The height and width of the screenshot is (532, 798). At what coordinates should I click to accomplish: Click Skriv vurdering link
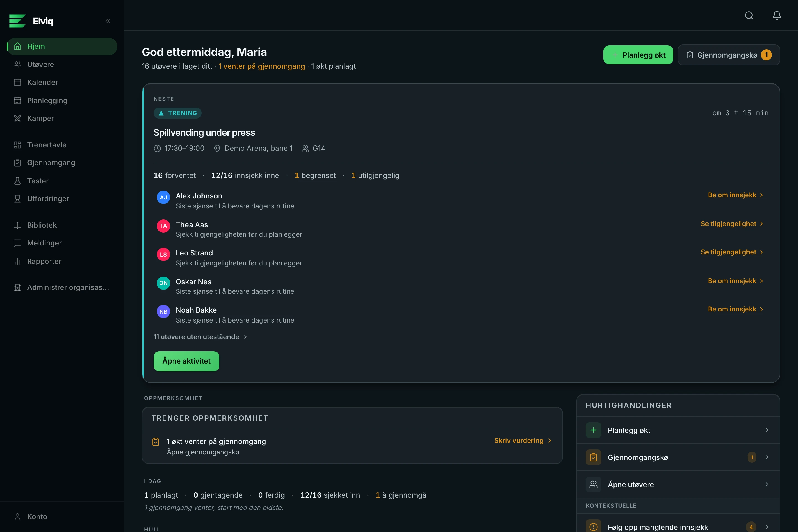523,440
